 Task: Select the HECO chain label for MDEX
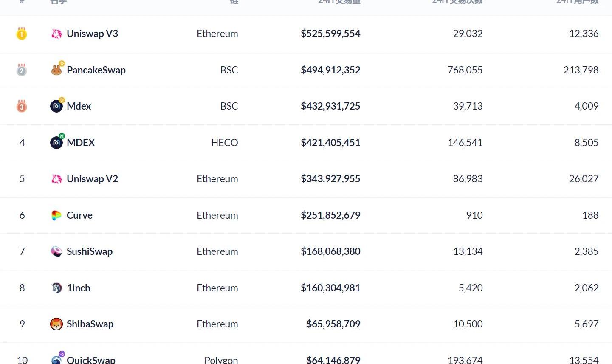224,143
